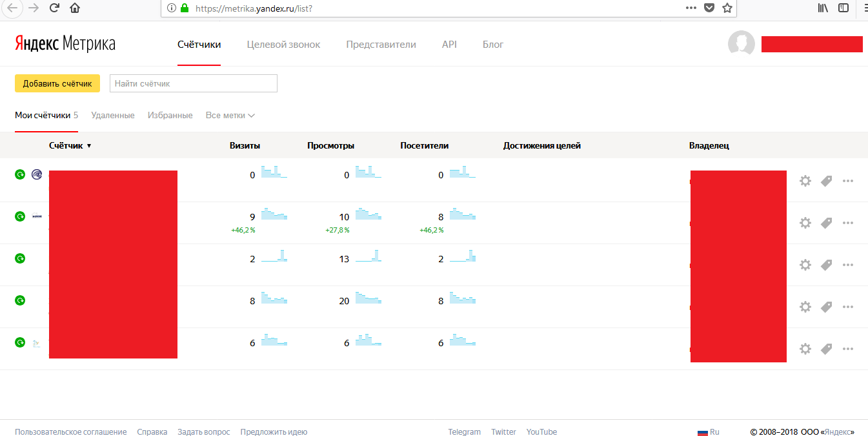Switch to 'Избранные' tab
Viewport: 868px width, 436px height.
(170, 115)
